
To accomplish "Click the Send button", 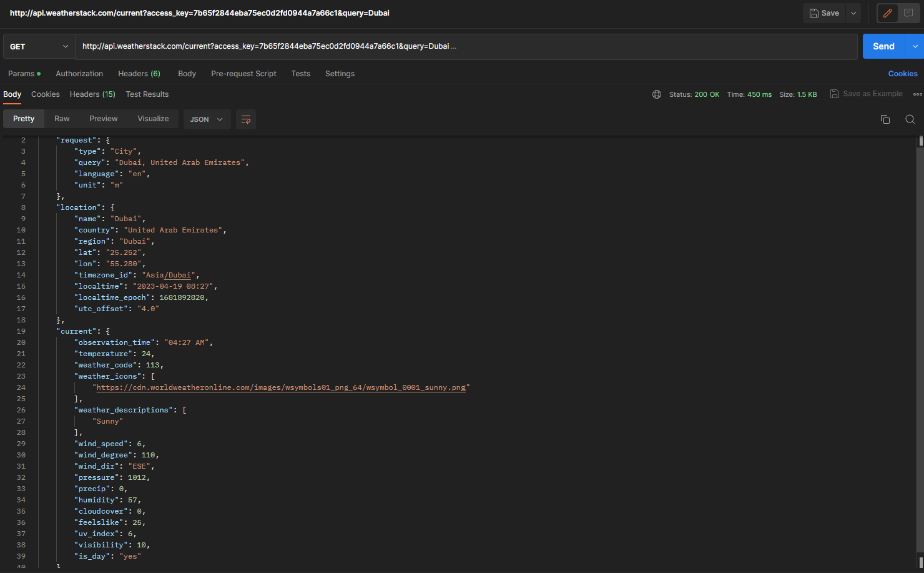I will (883, 46).
